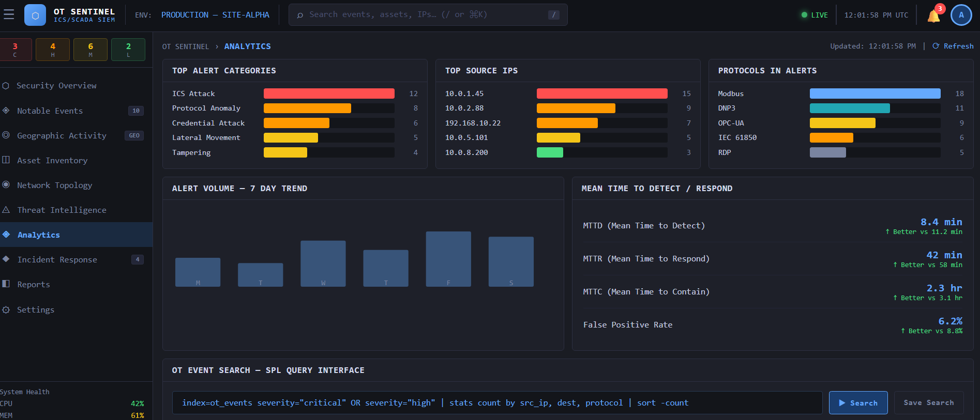Viewport: 980px width, 420px height.
Task: Go to Notable Events
Action: click(x=76, y=111)
